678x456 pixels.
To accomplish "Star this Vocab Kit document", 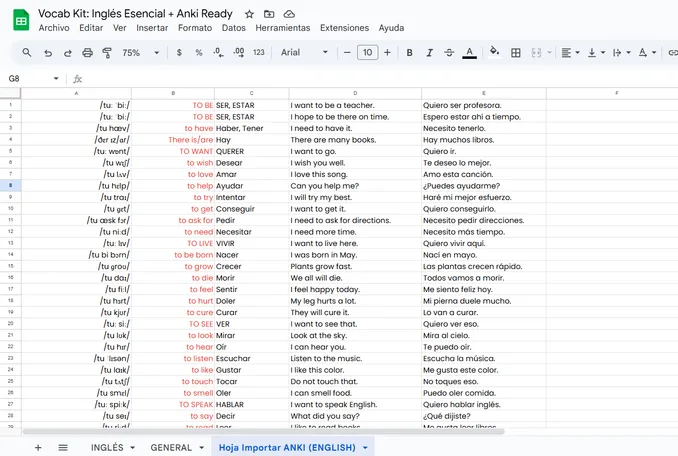I will click(248, 14).
